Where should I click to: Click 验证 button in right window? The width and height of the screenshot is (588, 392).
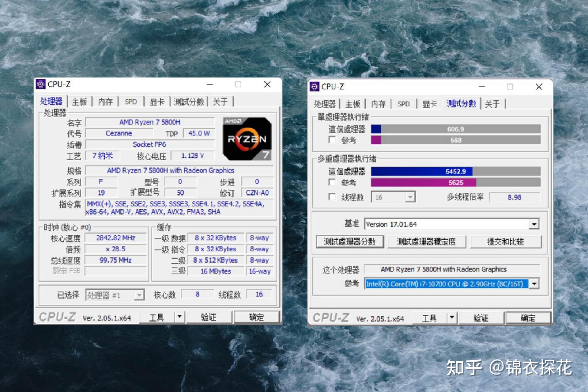(x=481, y=318)
